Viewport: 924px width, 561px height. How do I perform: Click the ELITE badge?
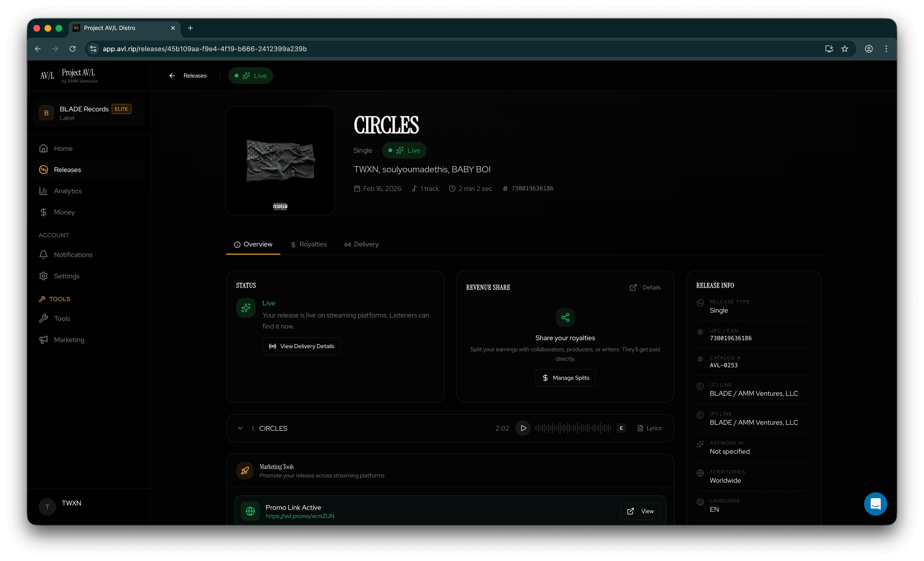pos(121,109)
